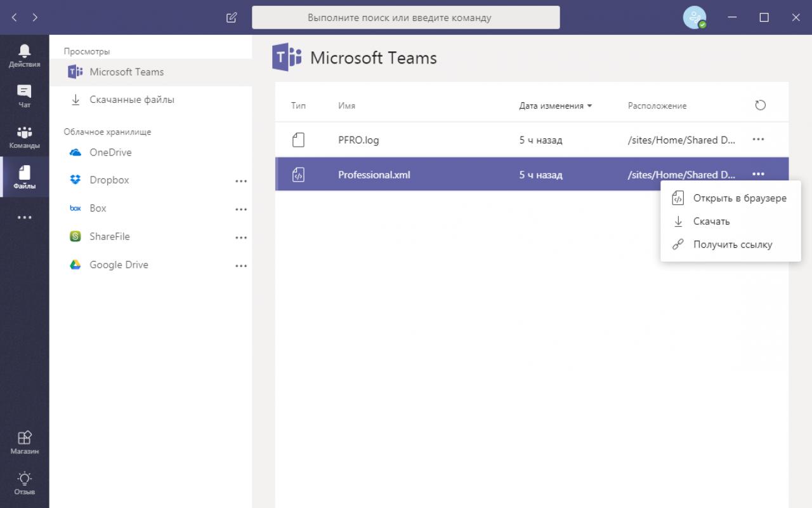Open the Activity bell (Действия)

pyautogui.click(x=25, y=56)
